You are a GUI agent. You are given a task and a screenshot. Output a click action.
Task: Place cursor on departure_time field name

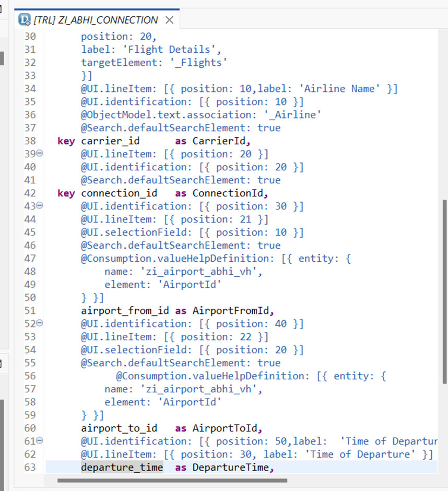pyautogui.click(x=122, y=467)
